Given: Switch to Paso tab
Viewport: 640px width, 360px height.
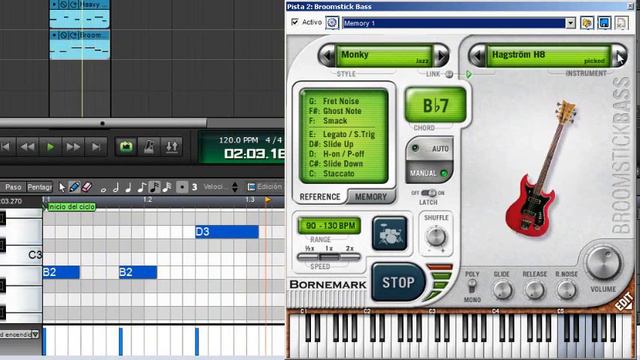Looking at the screenshot, I should tap(13, 187).
